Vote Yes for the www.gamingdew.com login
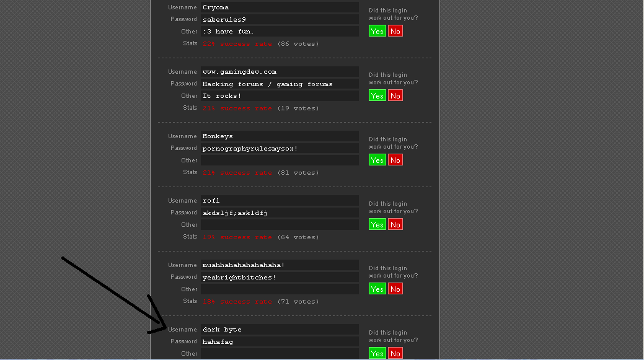The height and width of the screenshot is (360, 644). pos(377,95)
